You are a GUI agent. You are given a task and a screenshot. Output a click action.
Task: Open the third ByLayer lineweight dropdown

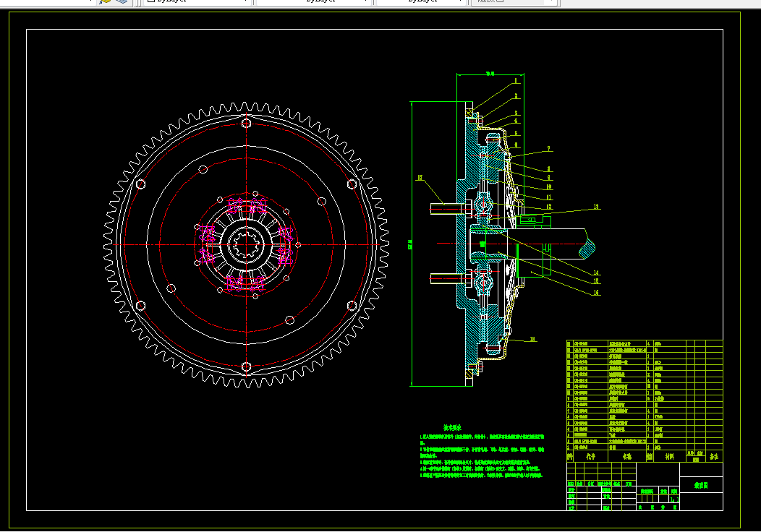click(x=420, y=1)
